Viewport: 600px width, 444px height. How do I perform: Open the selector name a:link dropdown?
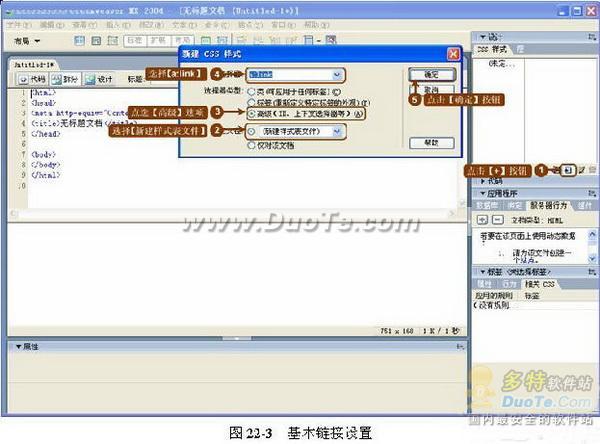338,74
